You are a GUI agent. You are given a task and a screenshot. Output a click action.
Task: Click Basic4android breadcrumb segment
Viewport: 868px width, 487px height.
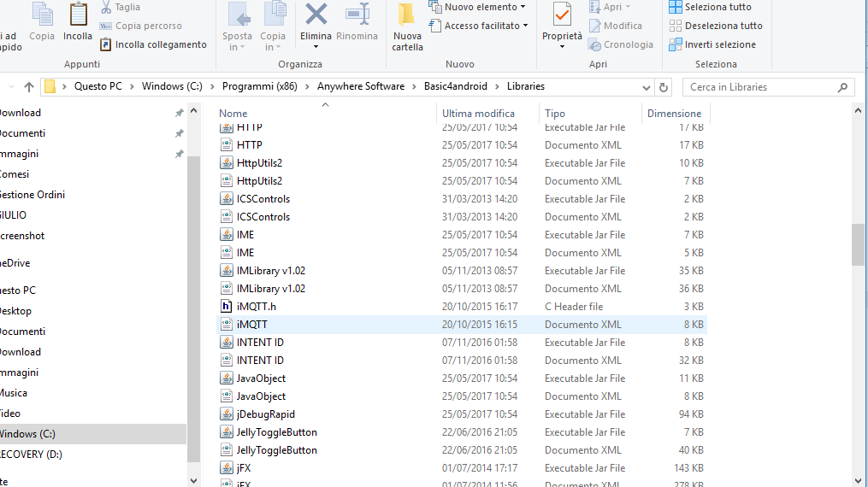tap(456, 87)
